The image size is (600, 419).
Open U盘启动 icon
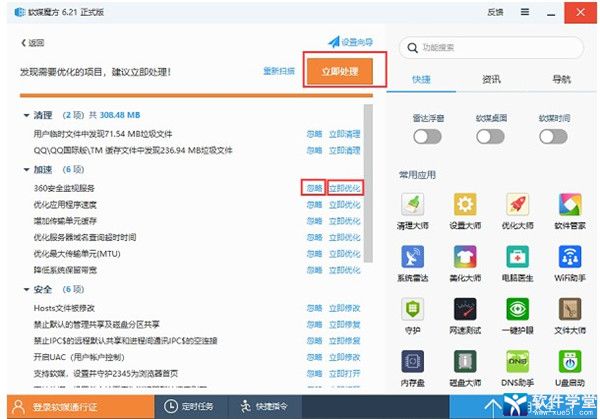pos(570,361)
